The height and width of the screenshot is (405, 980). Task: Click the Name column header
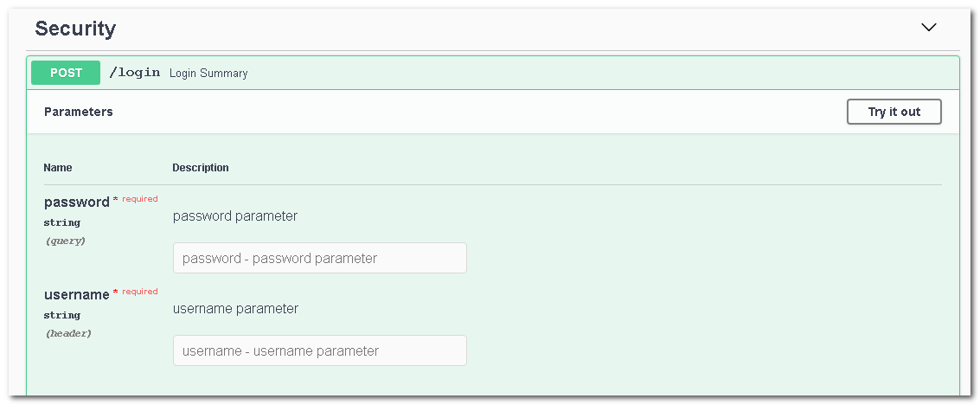[58, 168]
